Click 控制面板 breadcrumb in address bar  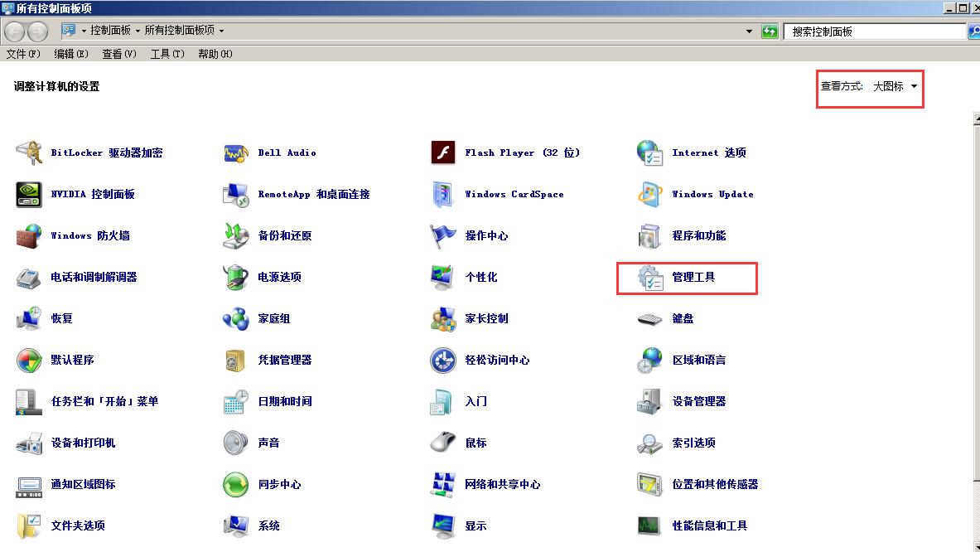tap(111, 31)
